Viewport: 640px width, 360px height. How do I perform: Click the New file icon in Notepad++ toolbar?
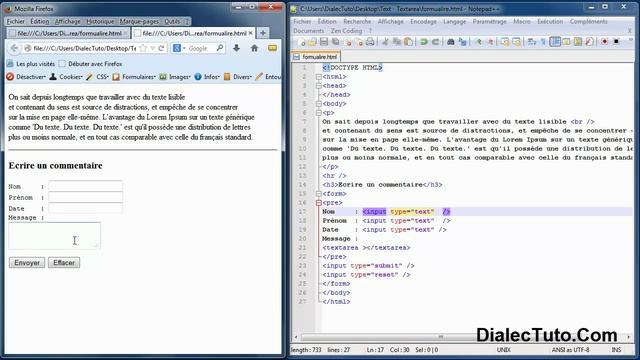[x=301, y=42]
